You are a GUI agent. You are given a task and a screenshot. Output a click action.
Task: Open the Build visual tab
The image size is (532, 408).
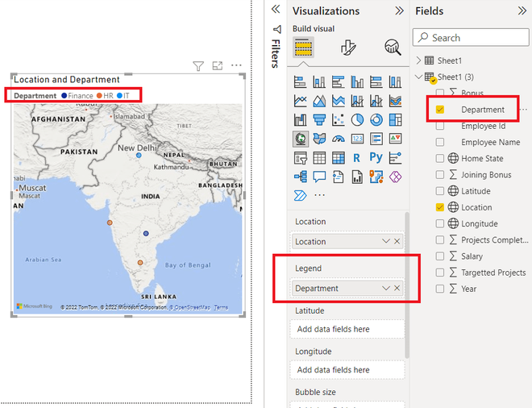(303, 48)
